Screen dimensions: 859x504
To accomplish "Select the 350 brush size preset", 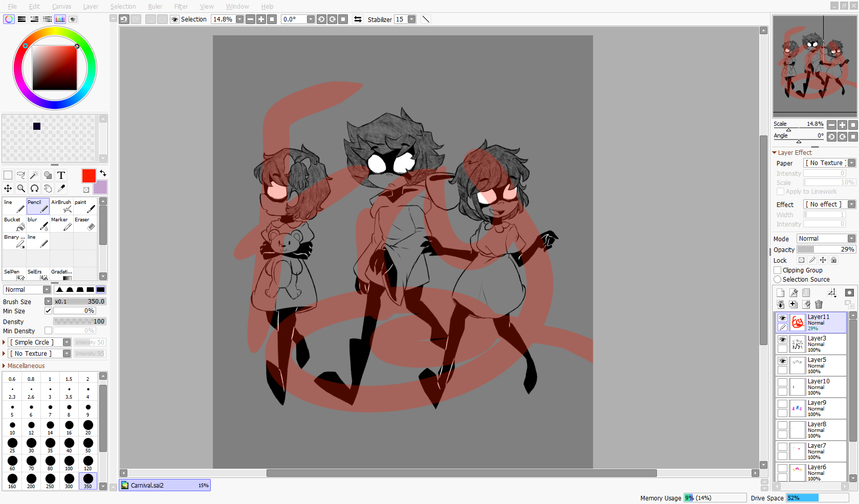I will (x=88, y=481).
